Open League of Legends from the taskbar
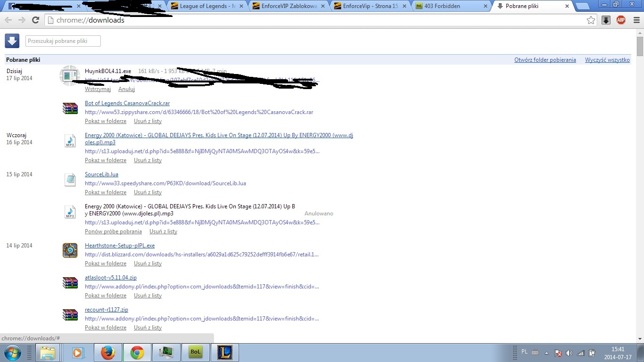This screenshot has height=362, width=644. (224, 353)
